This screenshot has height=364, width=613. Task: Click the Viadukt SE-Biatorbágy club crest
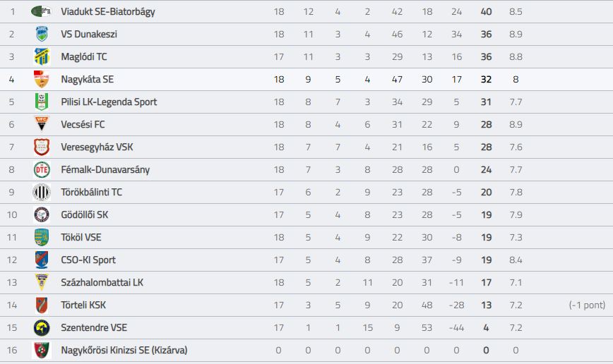coord(42,11)
